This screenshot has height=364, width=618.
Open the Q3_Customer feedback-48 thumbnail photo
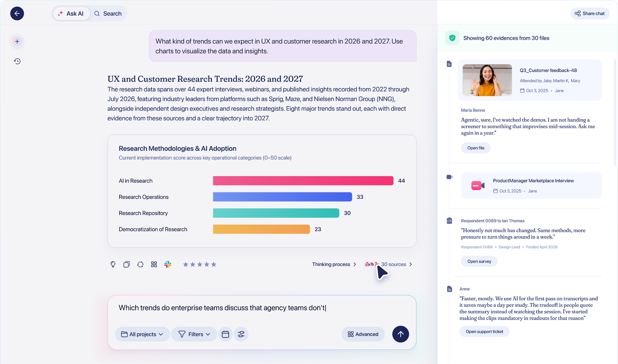coord(487,80)
